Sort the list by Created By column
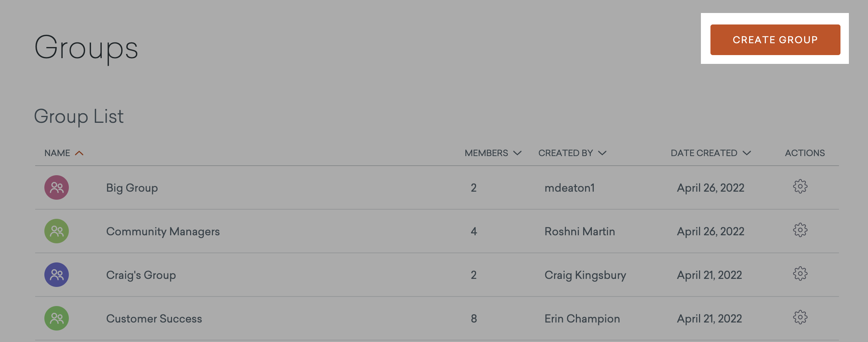Screen dimensions: 868x342 (x=572, y=153)
